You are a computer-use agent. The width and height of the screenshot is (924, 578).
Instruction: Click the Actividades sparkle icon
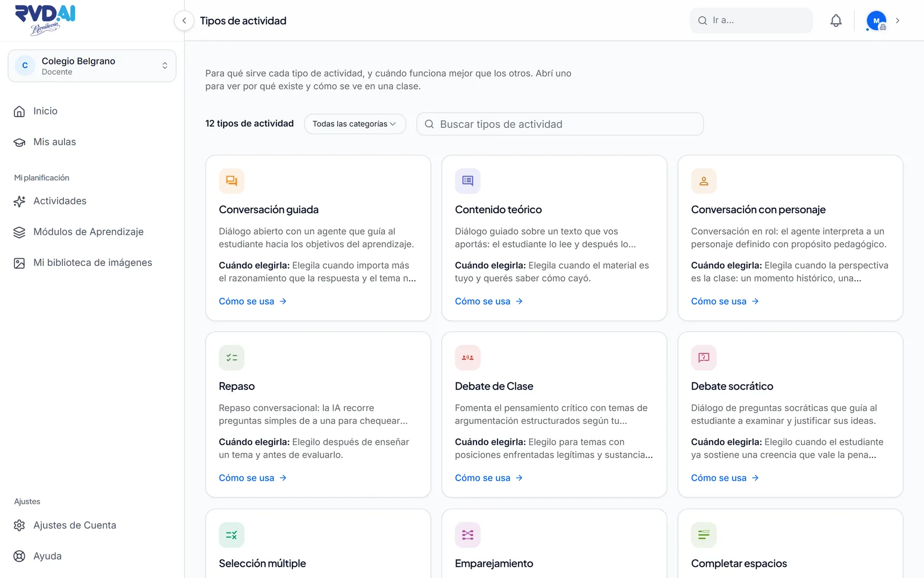coord(19,201)
